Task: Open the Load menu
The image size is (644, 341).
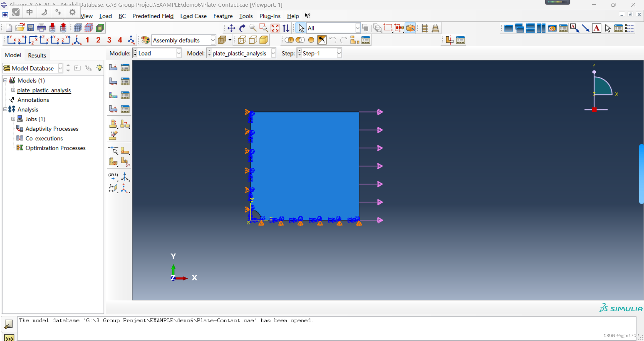Action: point(106,16)
